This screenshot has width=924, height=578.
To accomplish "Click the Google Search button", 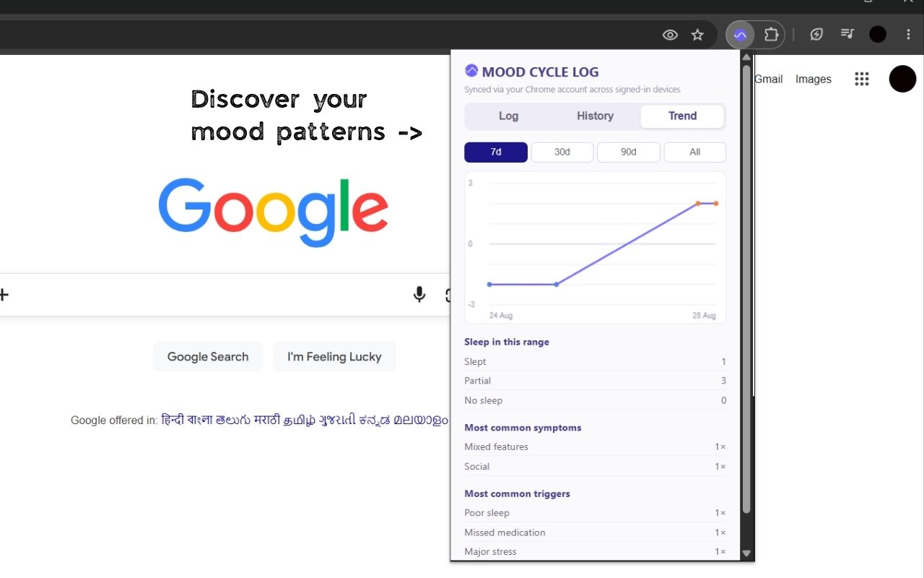I will point(208,356).
